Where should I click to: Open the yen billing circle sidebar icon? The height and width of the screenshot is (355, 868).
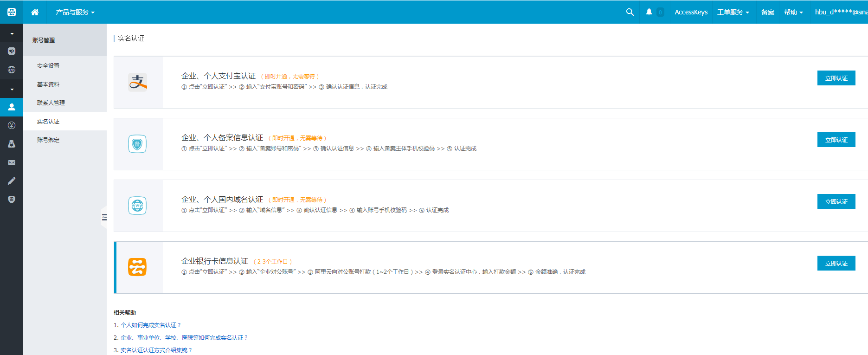12,125
